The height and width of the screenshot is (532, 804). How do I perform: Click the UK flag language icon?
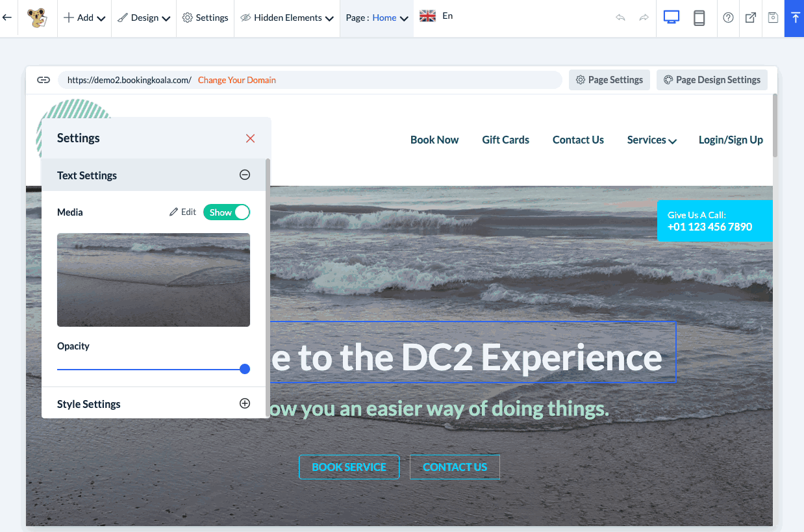(x=427, y=16)
